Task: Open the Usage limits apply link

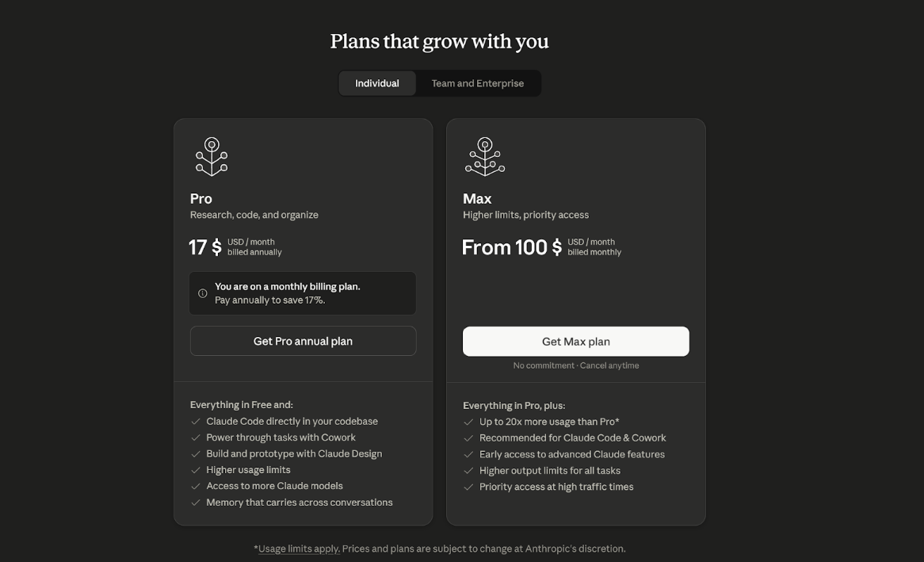Action: click(300, 549)
